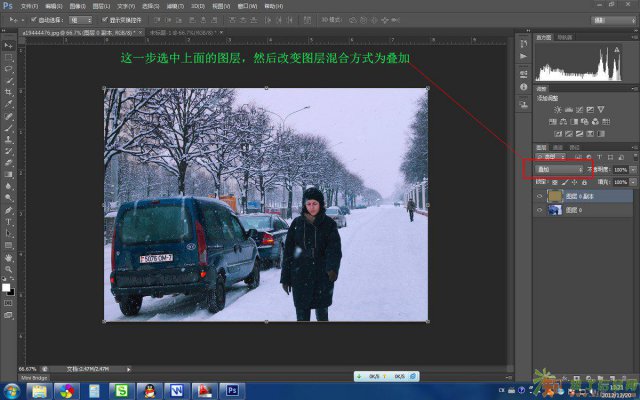Viewport: 640px width, 400px height.
Task: Open Photoshop from the Windows taskbar
Action: click(232, 390)
